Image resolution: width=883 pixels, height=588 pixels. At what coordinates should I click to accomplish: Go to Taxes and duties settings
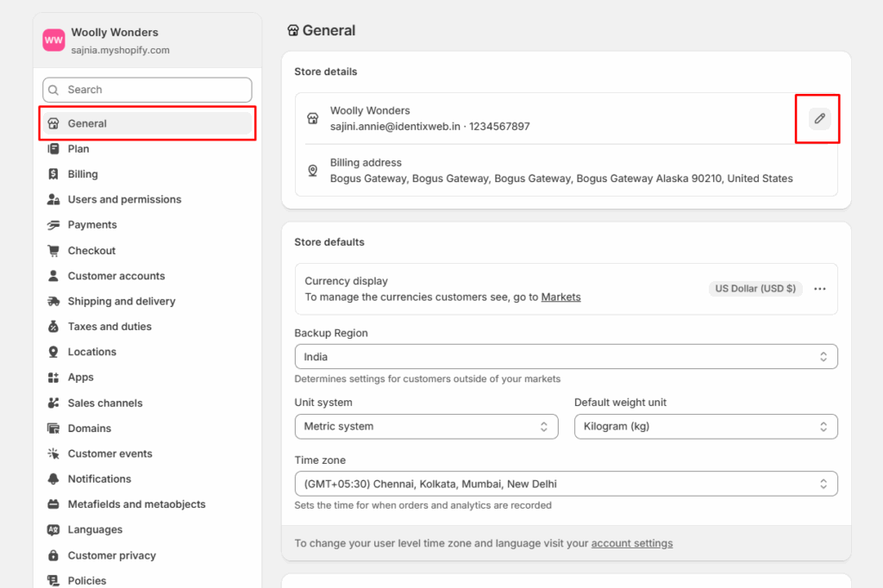point(110,327)
